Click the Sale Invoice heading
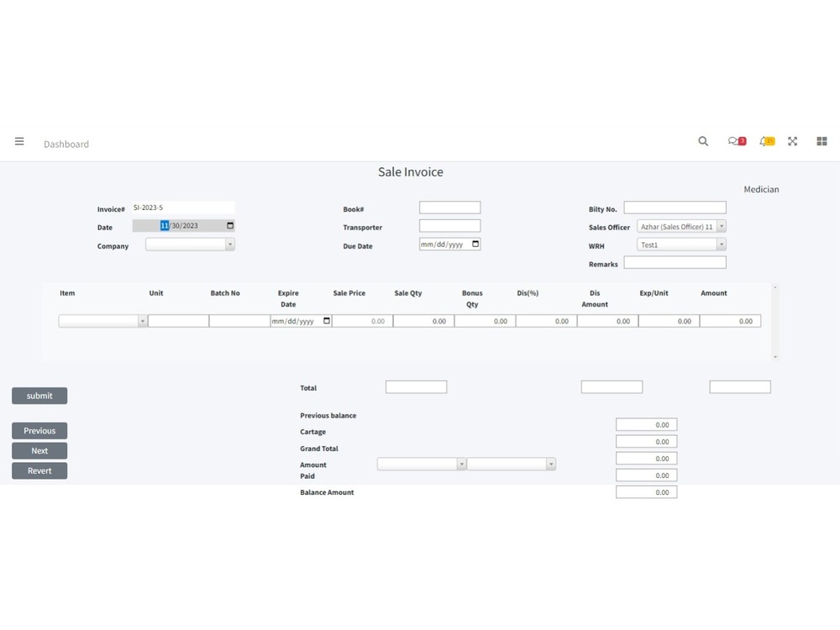This screenshot has width=840, height=630. pos(411,172)
